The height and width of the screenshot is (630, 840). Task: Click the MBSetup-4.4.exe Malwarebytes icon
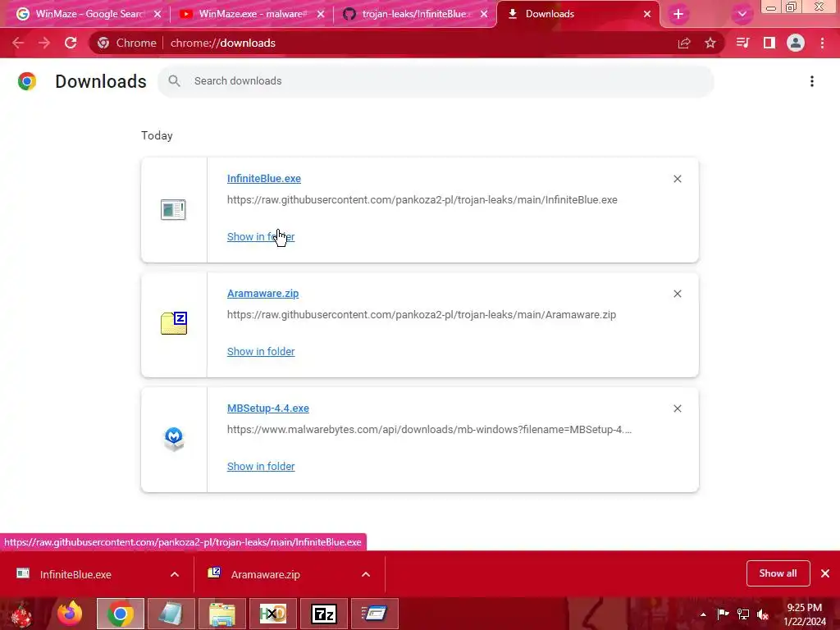(x=174, y=439)
